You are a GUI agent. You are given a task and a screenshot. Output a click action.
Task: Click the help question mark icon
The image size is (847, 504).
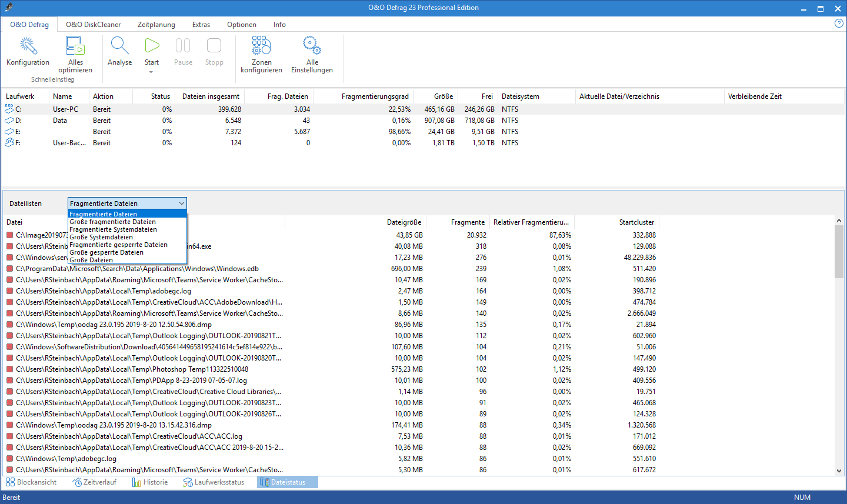point(839,24)
